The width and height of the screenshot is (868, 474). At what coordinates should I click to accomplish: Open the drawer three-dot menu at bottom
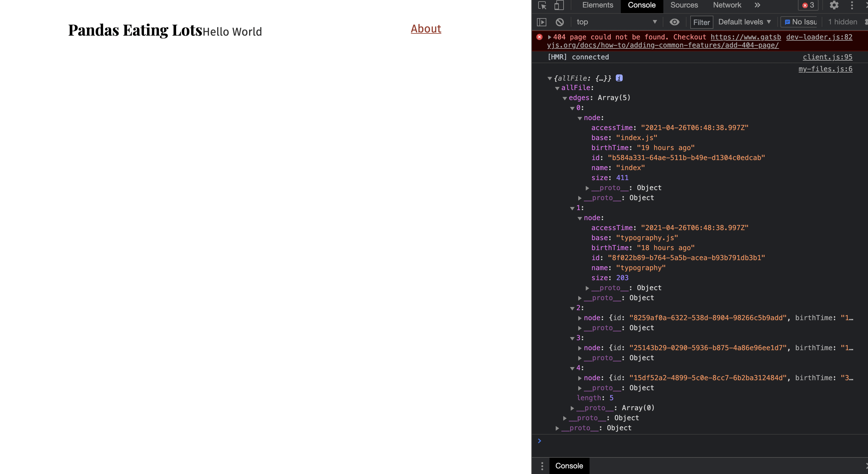542,466
